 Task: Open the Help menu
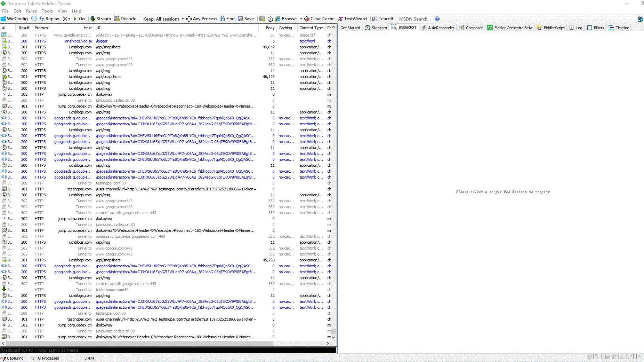coord(77,11)
